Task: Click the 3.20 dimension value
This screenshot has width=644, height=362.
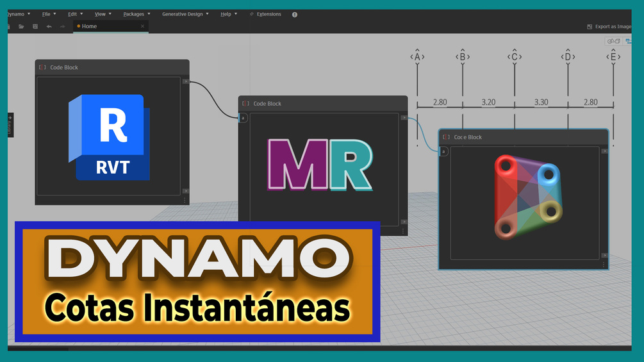Action: click(488, 102)
